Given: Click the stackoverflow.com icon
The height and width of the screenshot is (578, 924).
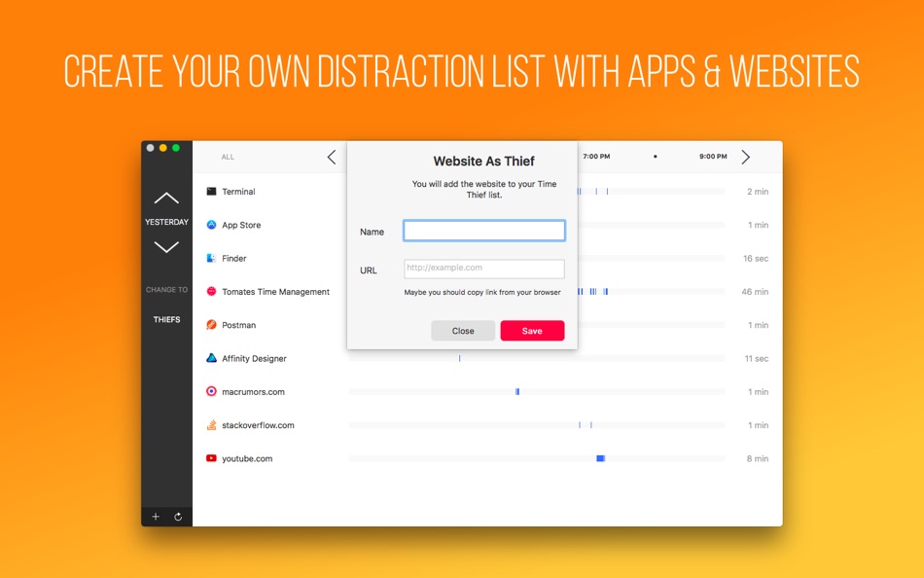Looking at the screenshot, I should tap(211, 424).
